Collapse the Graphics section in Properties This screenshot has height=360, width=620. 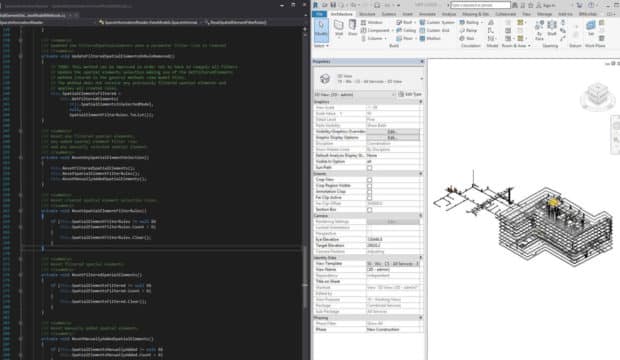pos(421,102)
